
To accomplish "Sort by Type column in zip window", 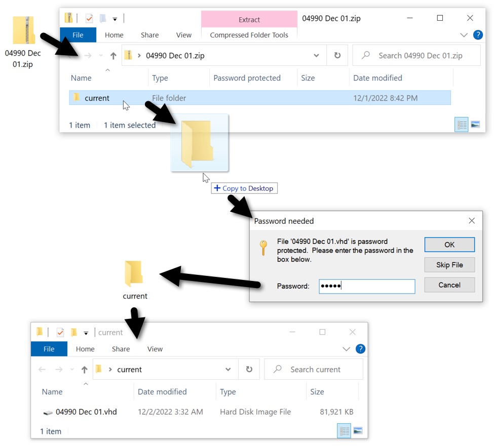I will [x=160, y=78].
